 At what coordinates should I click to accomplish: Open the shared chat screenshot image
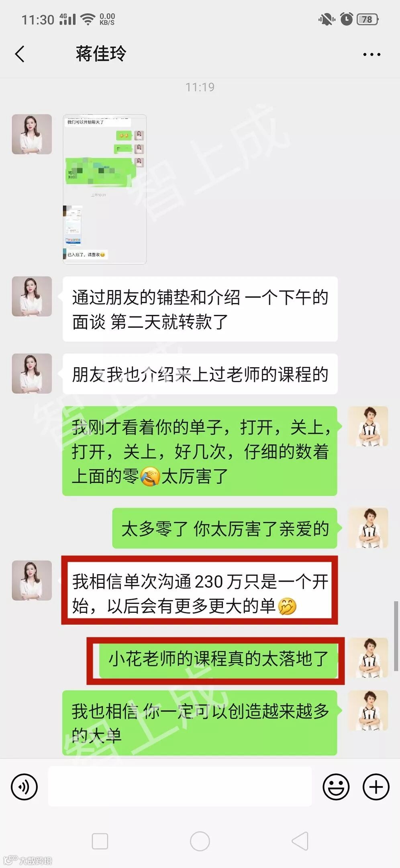pos(105,189)
